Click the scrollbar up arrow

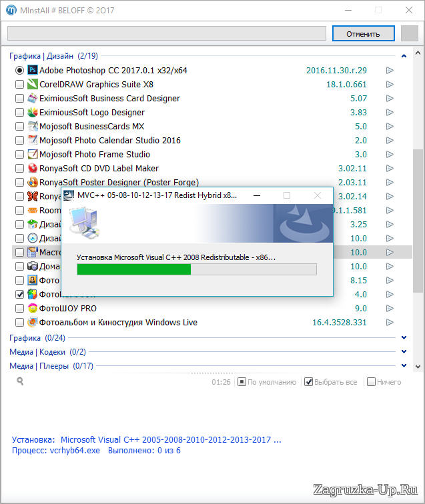pos(418,53)
